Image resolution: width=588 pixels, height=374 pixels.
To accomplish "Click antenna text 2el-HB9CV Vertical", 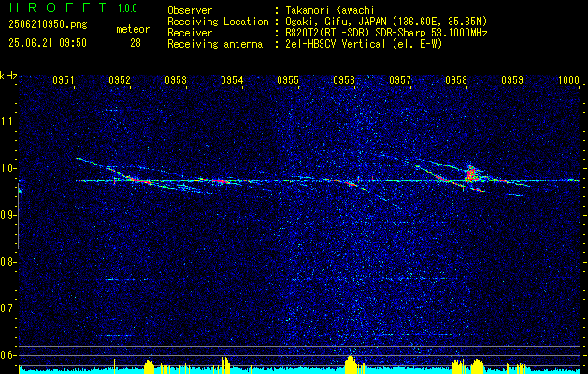I will [x=335, y=44].
